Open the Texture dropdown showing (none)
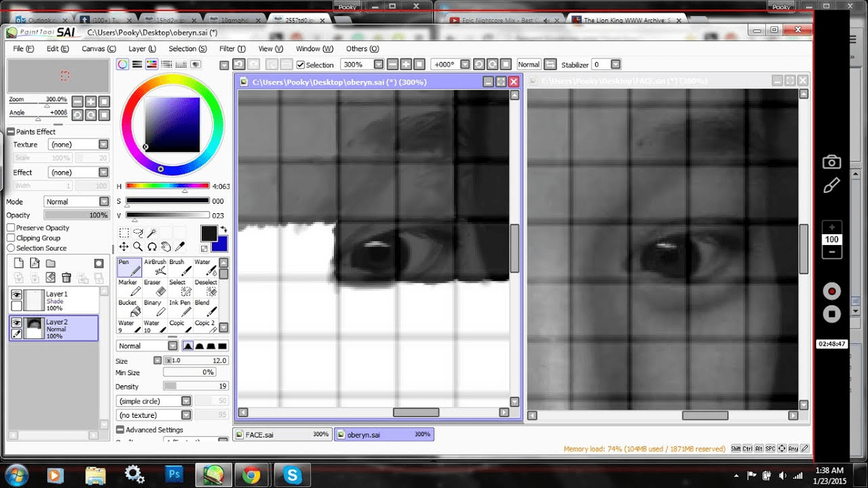The image size is (868, 488). pyautogui.click(x=78, y=144)
